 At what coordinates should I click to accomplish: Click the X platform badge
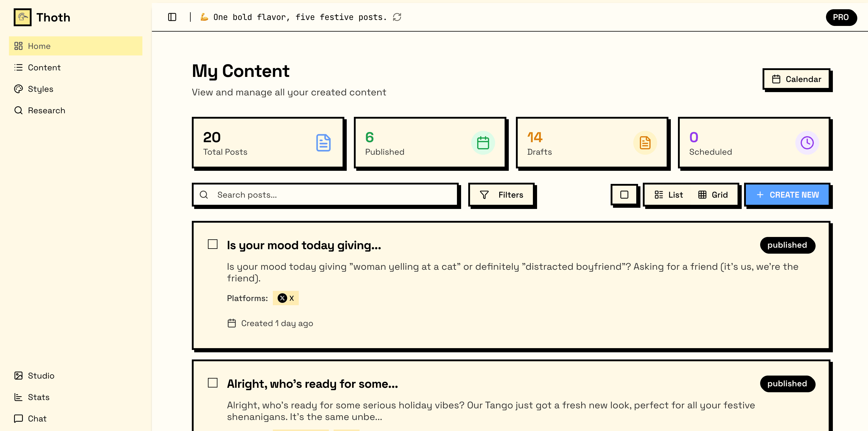coord(285,298)
